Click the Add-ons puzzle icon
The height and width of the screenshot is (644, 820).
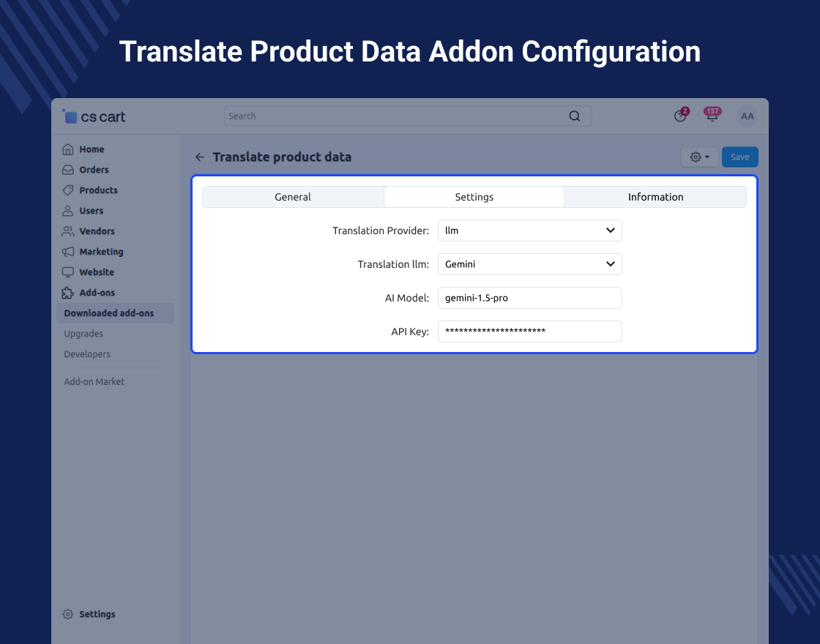click(x=68, y=293)
